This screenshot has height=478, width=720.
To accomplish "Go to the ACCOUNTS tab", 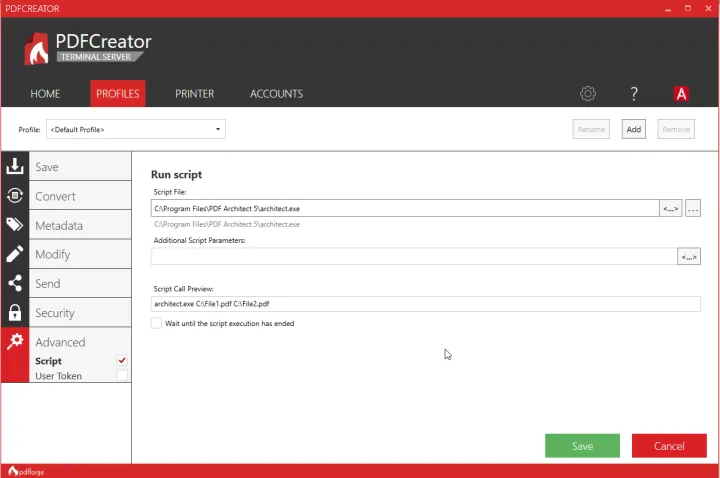I will point(276,94).
